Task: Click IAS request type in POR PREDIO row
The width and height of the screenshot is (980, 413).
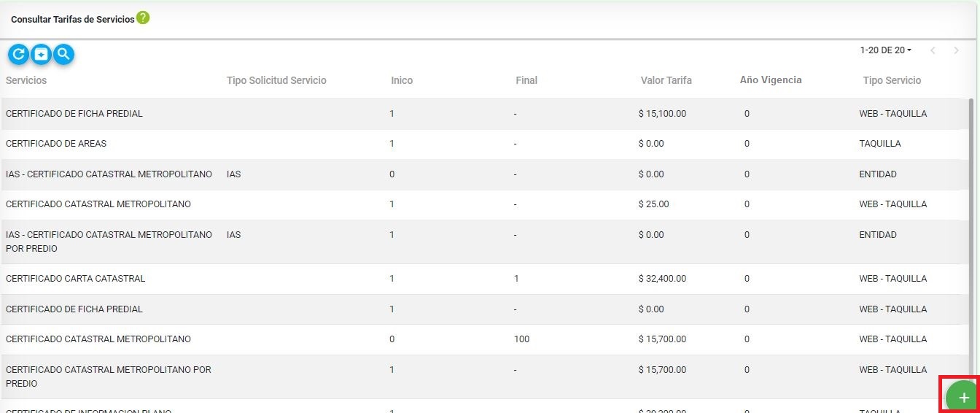Action: point(233,235)
